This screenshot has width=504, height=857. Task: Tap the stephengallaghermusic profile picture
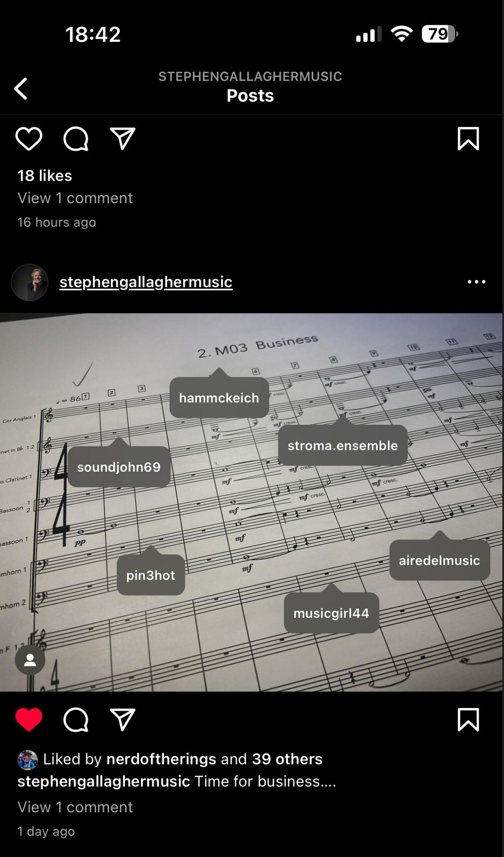(x=30, y=282)
